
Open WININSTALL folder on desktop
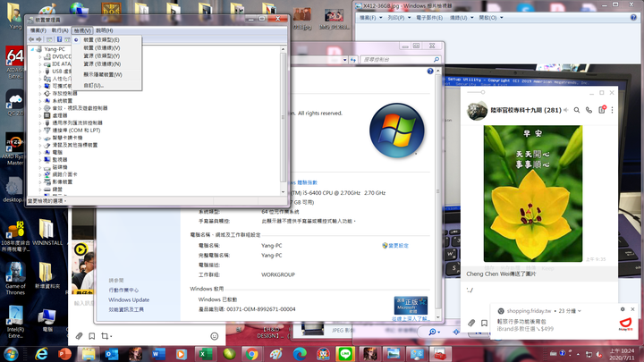click(x=47, y=232)
